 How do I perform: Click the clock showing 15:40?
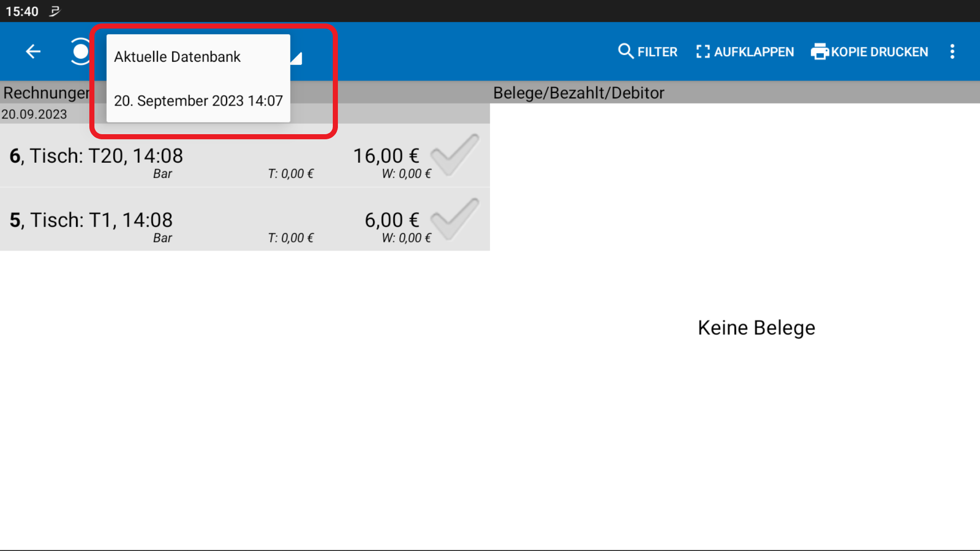pyautogui.click(x=22, y=11)
